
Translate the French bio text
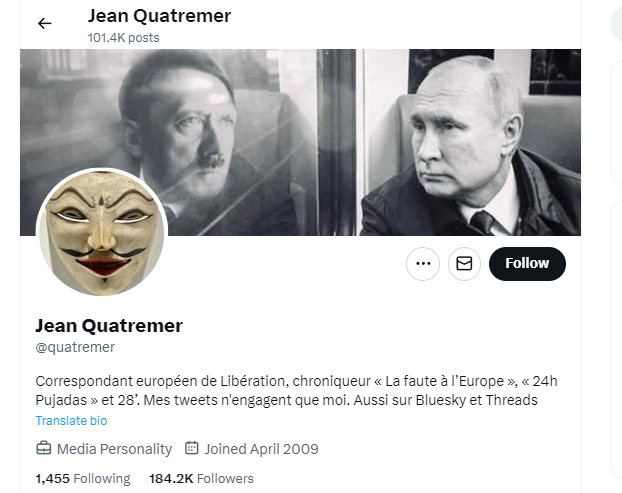(x=71, y=420)
